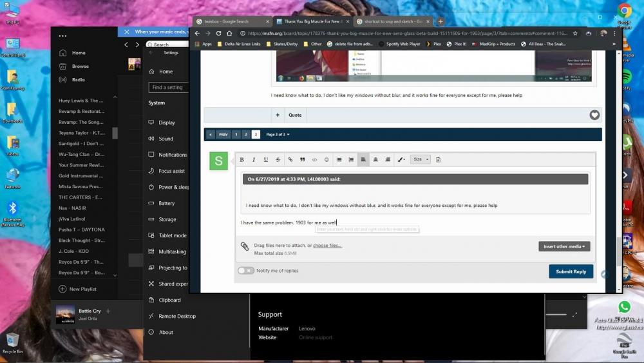Toggle Notify me of replies switch
Viewport: 644px width, 363px height.
[x=245, y=271]
